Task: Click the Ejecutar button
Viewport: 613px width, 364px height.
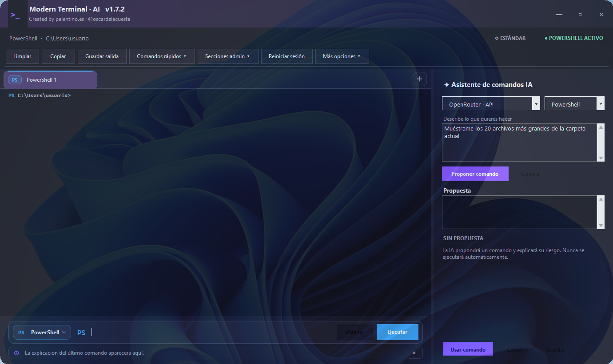Action: (398, 332)
